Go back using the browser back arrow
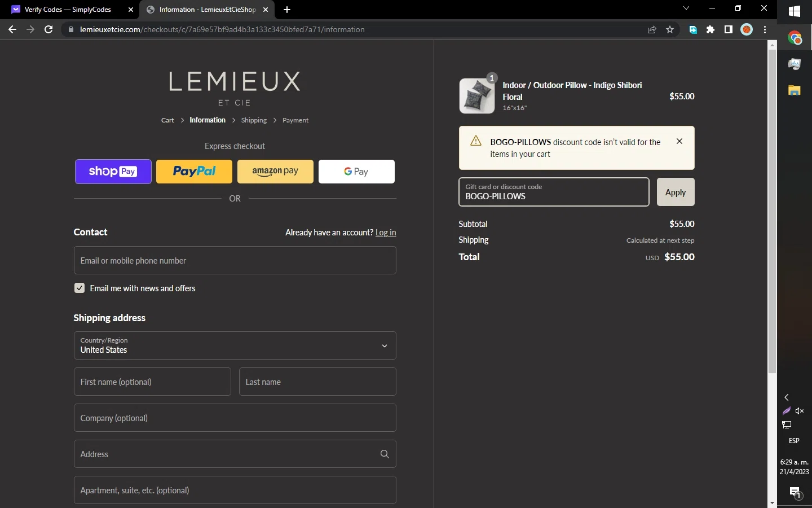Image resolution: width=812 pixels, height=508 pixels. coord(12,29)
